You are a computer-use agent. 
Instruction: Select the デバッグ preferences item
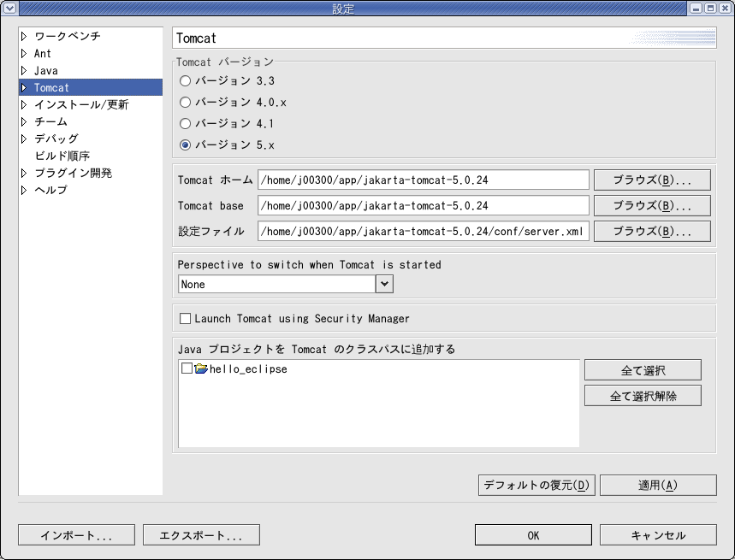coord(56,139)
